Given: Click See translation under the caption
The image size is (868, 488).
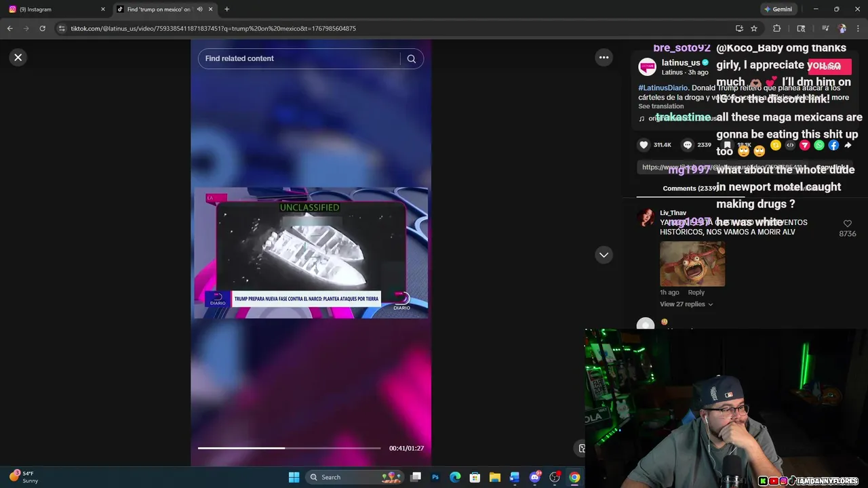Looking at the screenshot, I should point(661,106).
